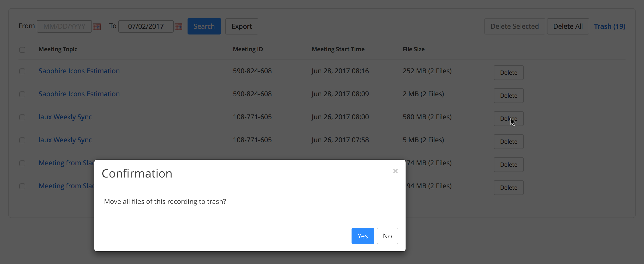644x264 pixels.
Task: Click the To date field showing 07/02/2017
Action: [146, 26]
